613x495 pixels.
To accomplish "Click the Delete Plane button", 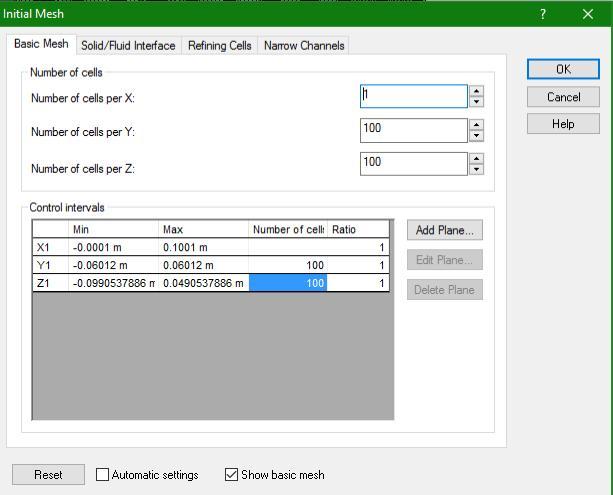I will 445,290.
